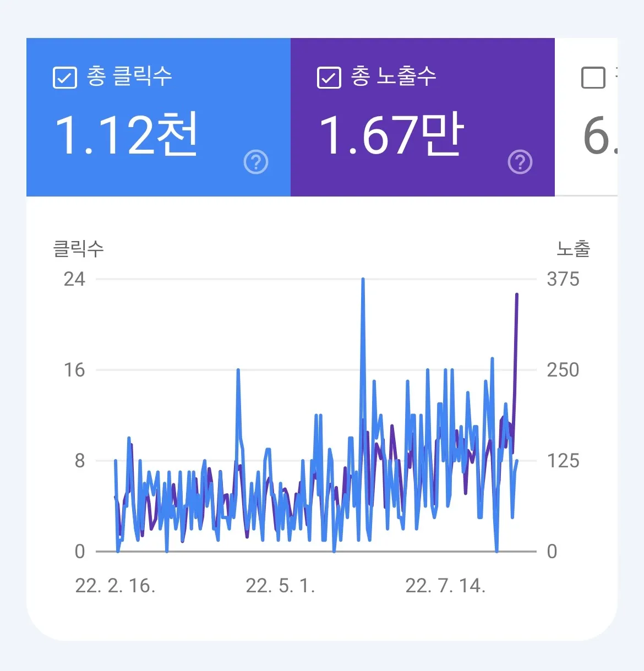
Task: Select the 1.67만 total impressions value
Action: click(391, 134)
